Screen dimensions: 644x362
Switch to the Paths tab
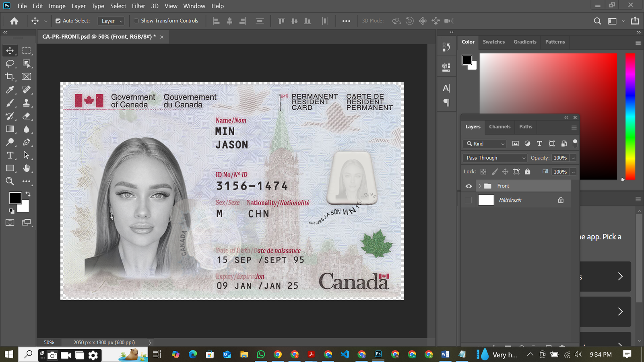[x=526, y=127]
